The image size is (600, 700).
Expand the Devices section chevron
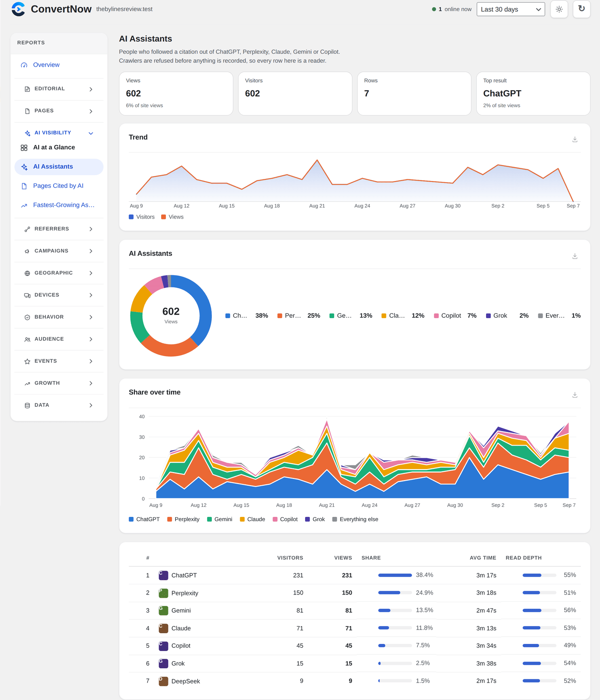(91, 295)
